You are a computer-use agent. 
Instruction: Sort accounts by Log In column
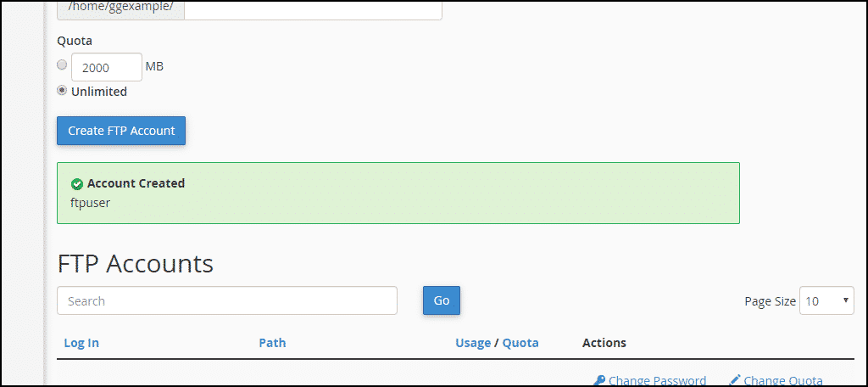[x=81, y=343]
